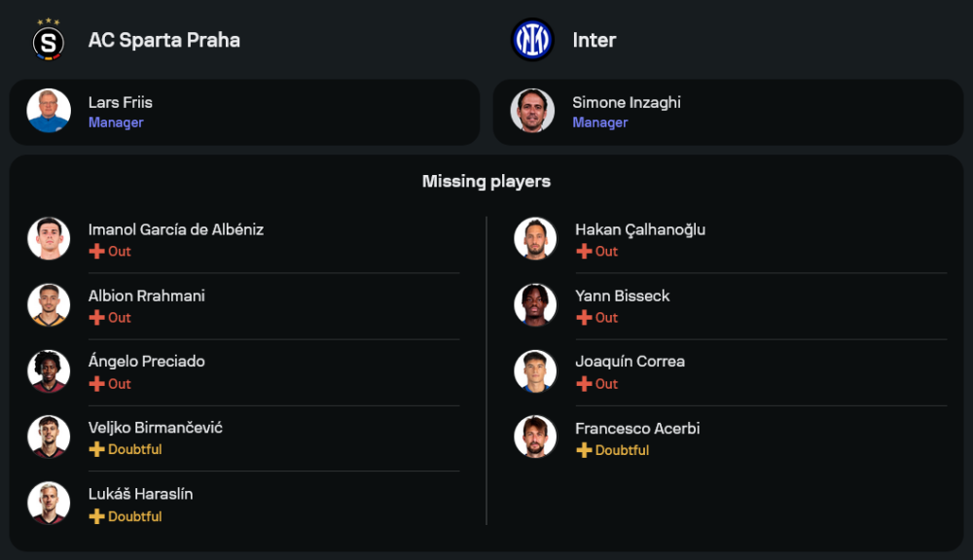Click Imanol García de Albéniz avatar

click(x=49, y=238)
